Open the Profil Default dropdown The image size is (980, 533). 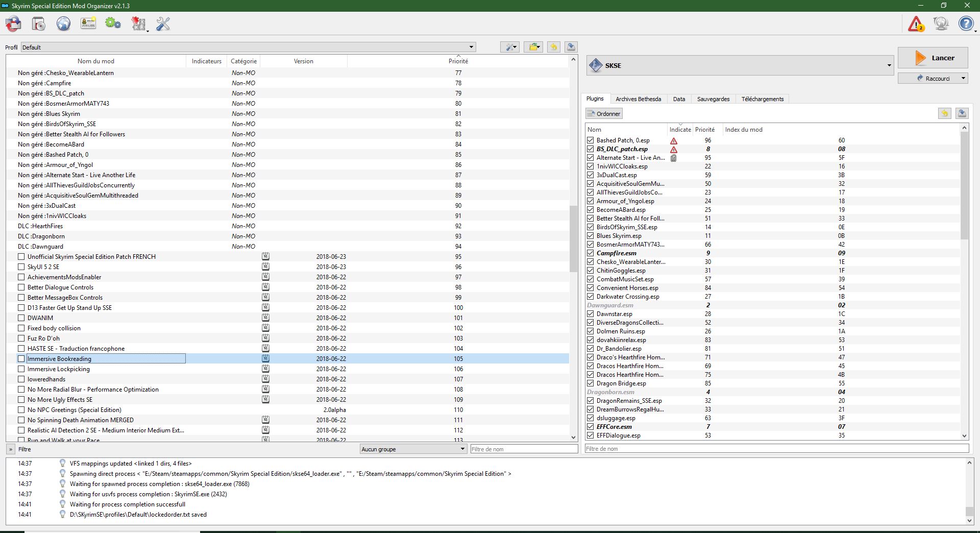click(x=248, y=47)
